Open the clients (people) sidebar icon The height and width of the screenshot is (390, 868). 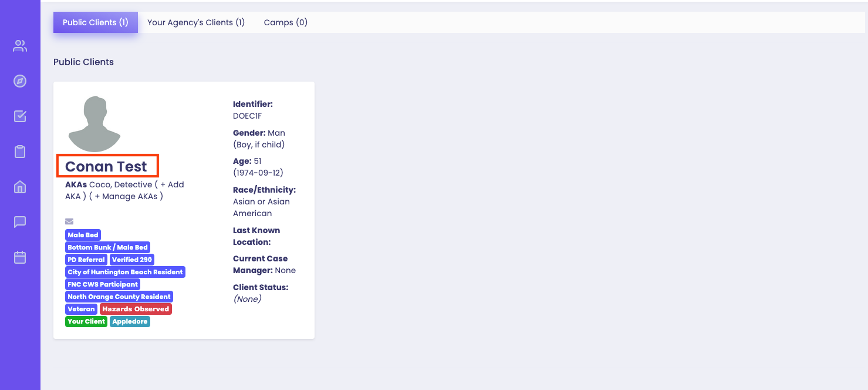(x=20, y=46)
